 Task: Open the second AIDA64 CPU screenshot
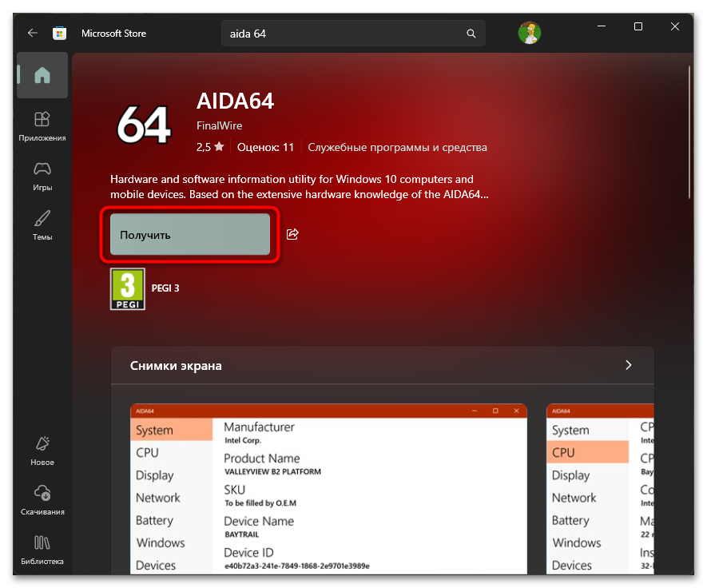click(x=600, y=489)
